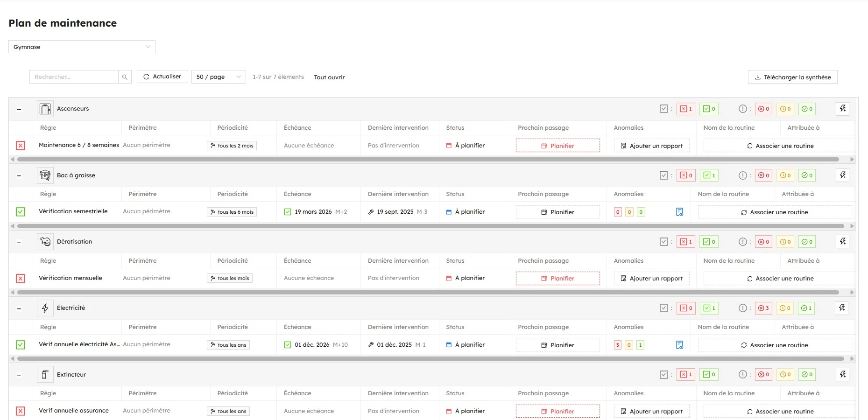Toggle the green checkbox for Vérification semestrielle
Image resolution: width=868 pixels, height=420 pixels.
point(21,212)
